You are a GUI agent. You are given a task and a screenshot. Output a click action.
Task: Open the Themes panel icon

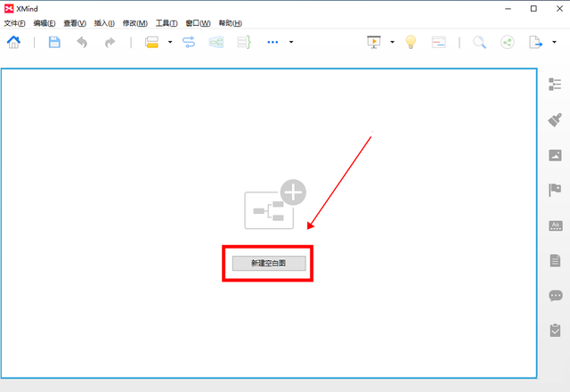click(x=556, y=225)
